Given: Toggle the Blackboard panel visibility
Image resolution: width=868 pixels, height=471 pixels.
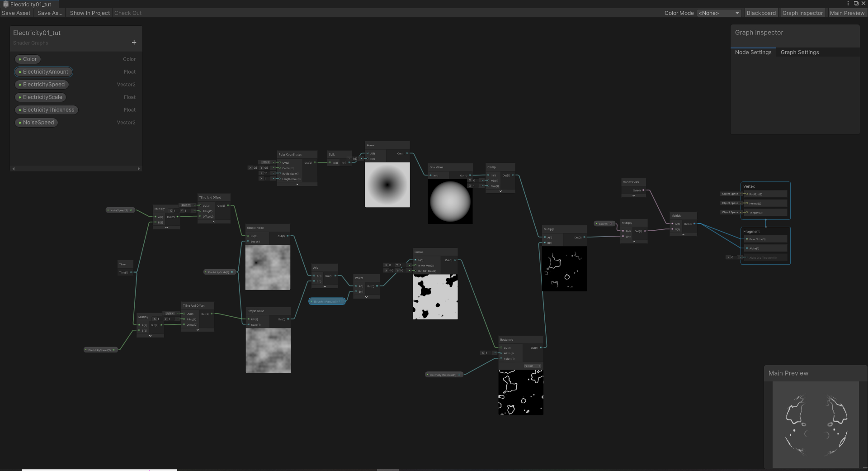Looking at the screenshot, I should click(761, 13).
